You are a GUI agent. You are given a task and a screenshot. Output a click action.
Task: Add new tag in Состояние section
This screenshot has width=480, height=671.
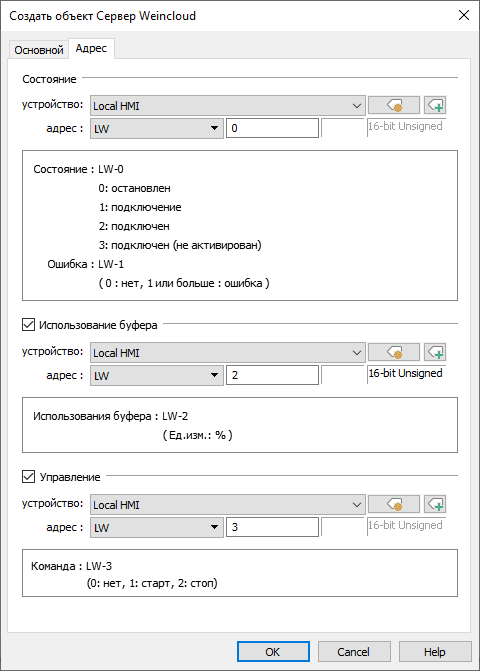point(435,105)
